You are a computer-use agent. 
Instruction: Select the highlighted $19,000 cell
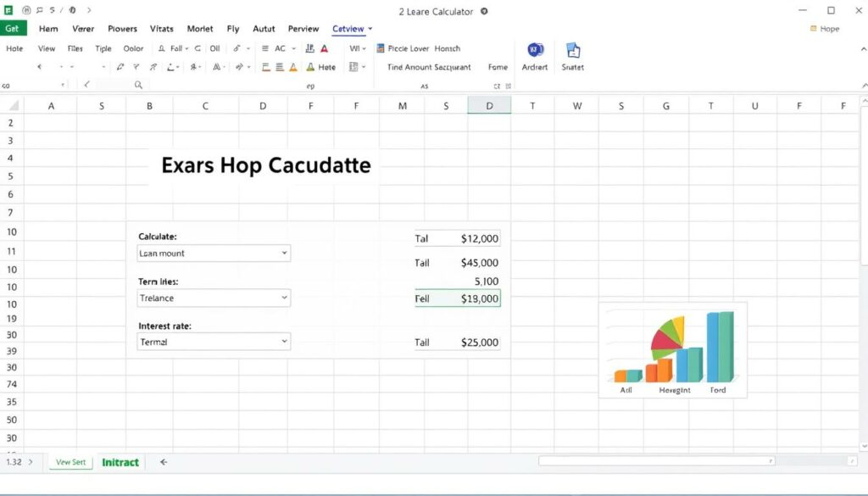pos(458,298)
